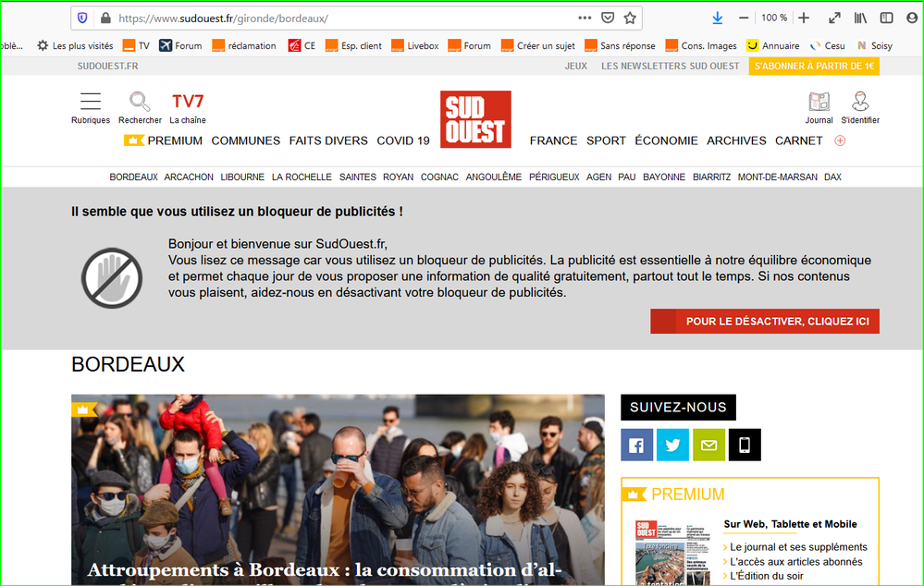The height and width of the screenshot is (586, 924).
Task: Open the JEUX link
Action: (575, 66)
